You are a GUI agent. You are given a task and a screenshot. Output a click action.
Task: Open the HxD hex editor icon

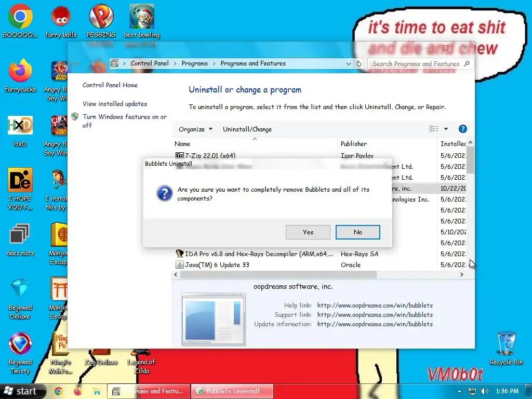click(20, 131)
